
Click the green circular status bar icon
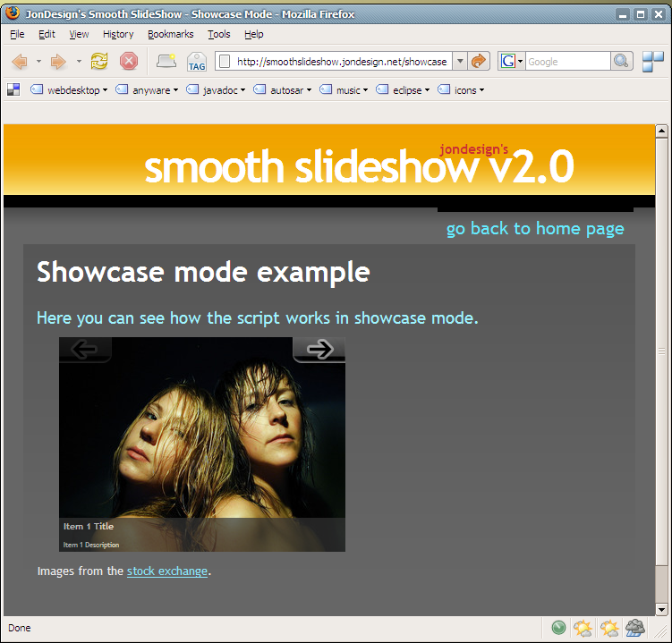click(x=559, y=628)
